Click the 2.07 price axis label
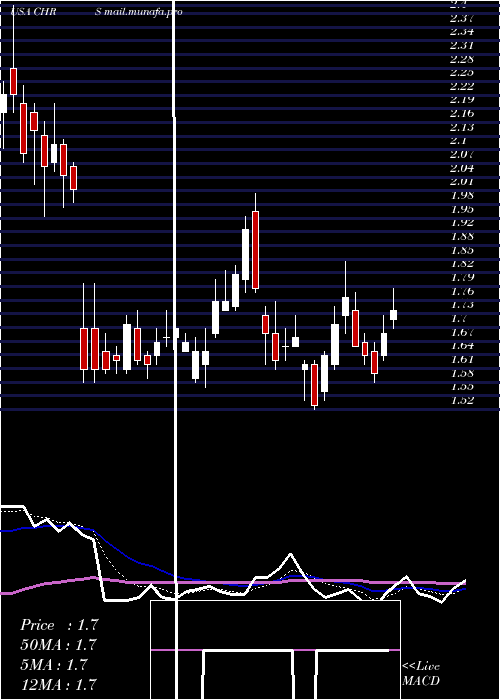 (x=462, y=154)
